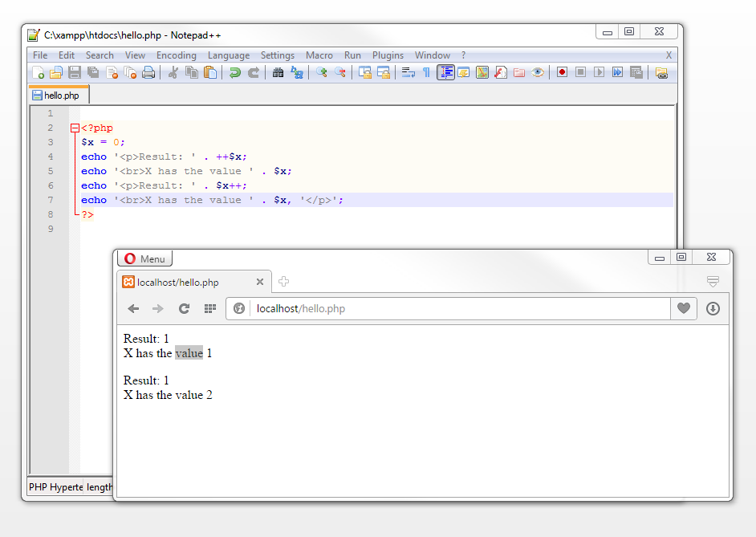The height and width of the screenshot is (537, 756).
Task: Switch to the hello.php document tab
Action: [59, 96]
